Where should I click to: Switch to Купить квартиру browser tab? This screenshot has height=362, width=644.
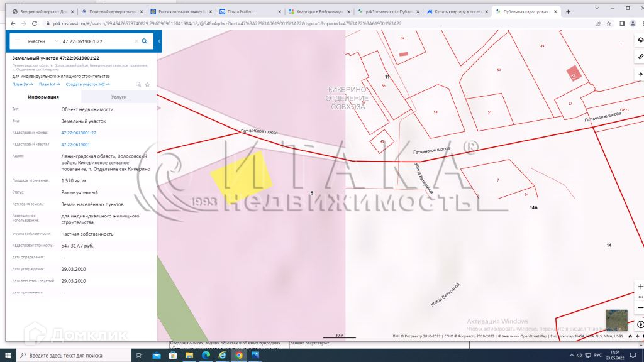(x=457, y=12)
